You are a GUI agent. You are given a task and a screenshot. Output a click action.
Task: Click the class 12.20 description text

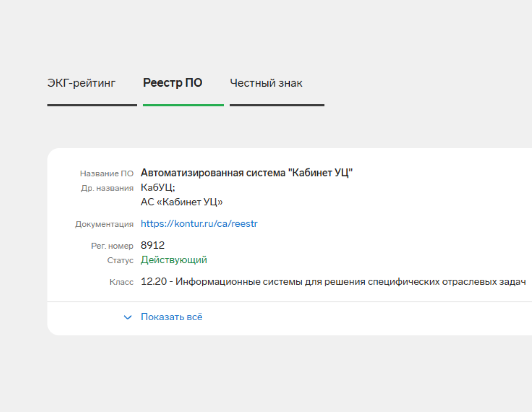pyautogui.click(x=333, y=282)
